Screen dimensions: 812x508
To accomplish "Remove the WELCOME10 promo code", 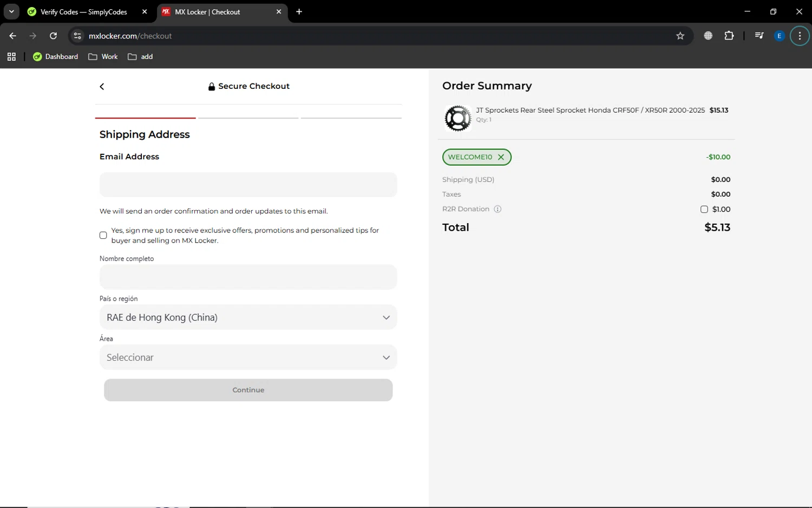I will pyautogui.click(x=501, y=157).
